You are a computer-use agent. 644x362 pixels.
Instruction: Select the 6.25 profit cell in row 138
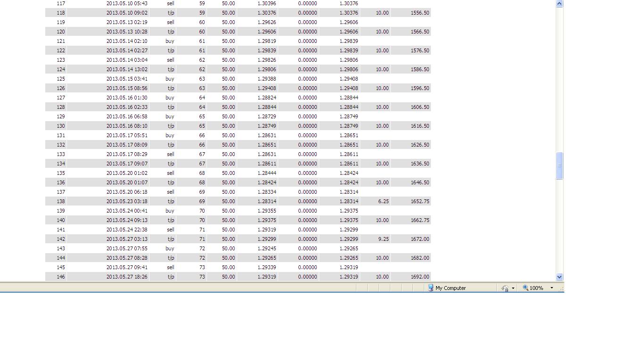(x=375, y=201)
